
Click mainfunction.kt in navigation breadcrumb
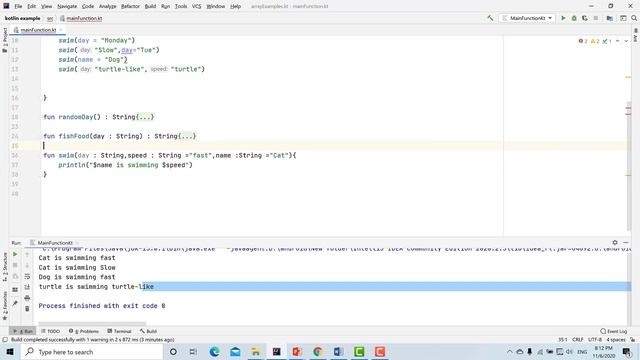tap(81, 18)
